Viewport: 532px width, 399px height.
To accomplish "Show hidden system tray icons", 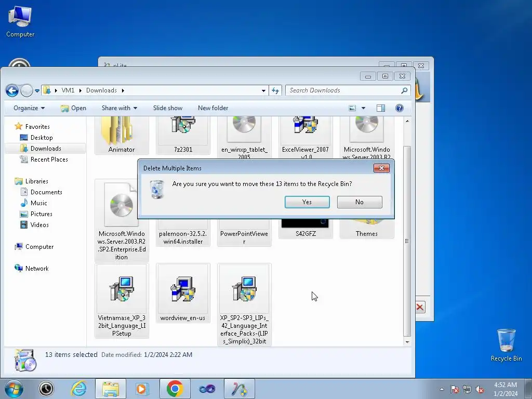I will (442, 389).
